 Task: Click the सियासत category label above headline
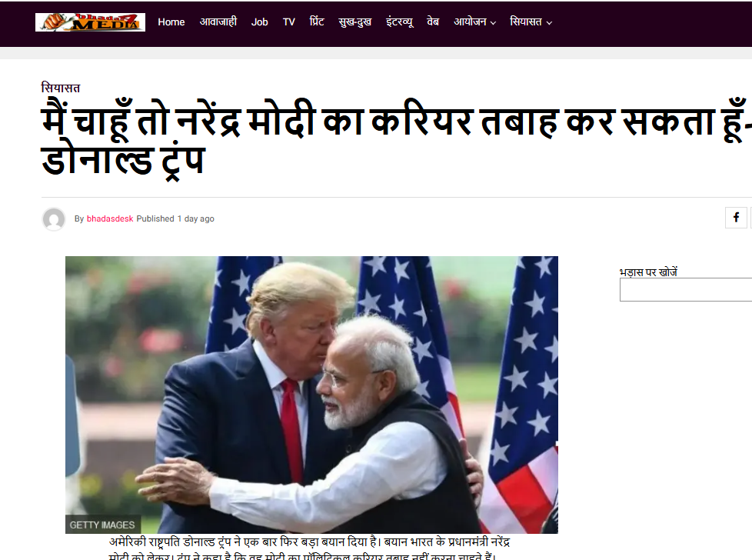tap(61, 88)
